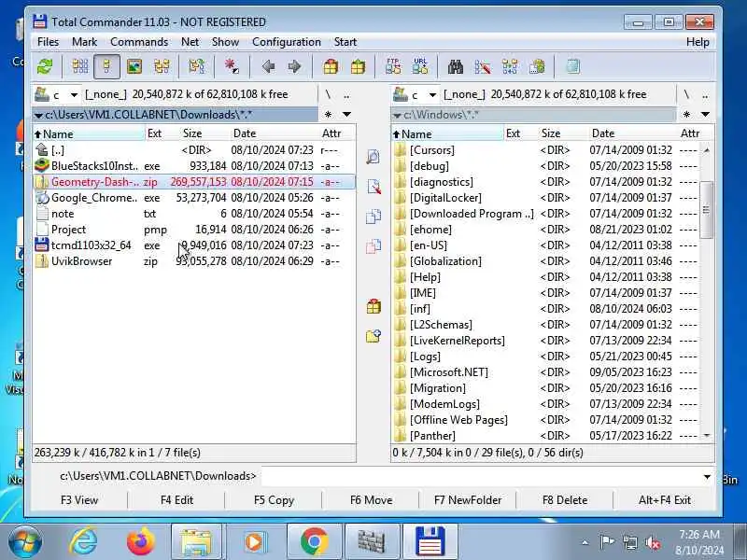Click the Refresh (reread source) toolbar icon
747x560 pixels.
tap(45, 66)
